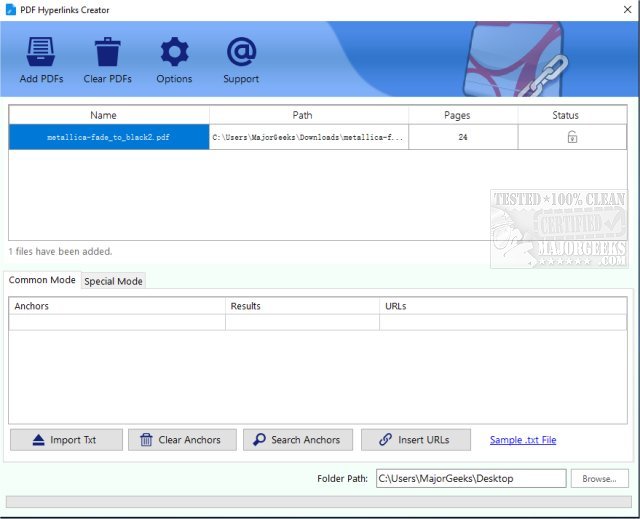This screenshot has width=640, height=519.
Task: Select the Common Mode tab
Action: (42, 280)
